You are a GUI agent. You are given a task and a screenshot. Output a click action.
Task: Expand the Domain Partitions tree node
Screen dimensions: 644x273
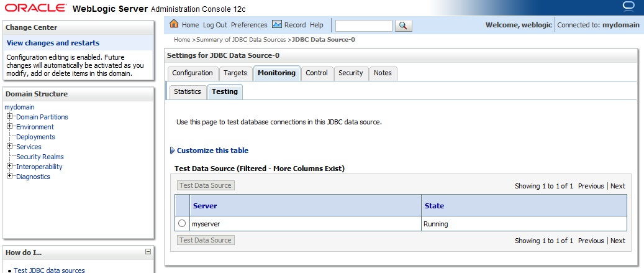10,117
